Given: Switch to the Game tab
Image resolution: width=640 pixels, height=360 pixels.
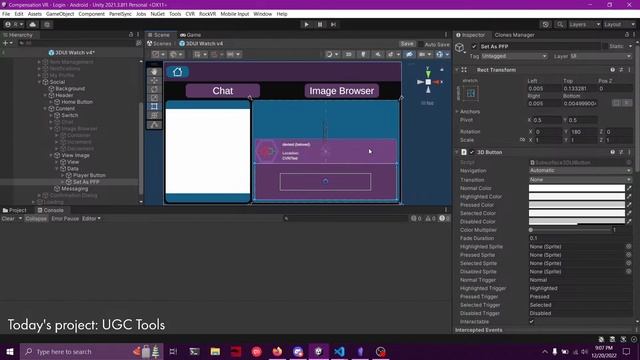Looking at the screenshot, I should [191, 35].
